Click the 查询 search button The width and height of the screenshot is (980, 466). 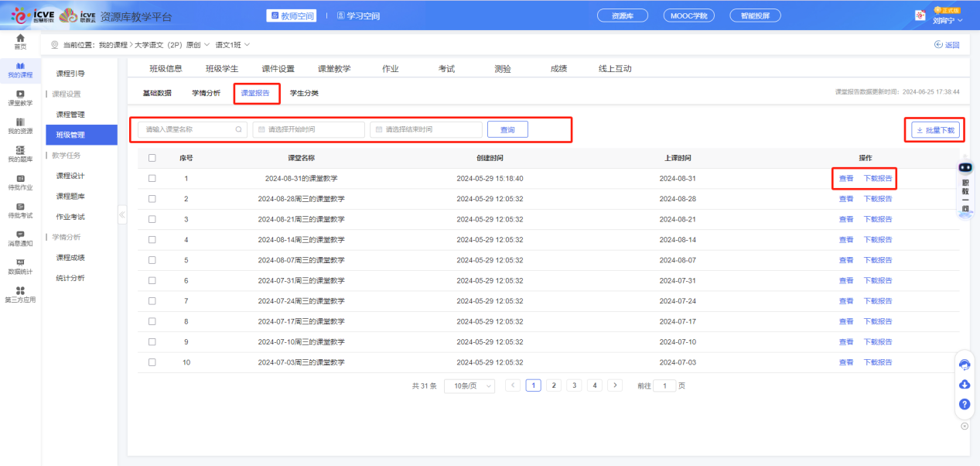click(x=507, y=129)
